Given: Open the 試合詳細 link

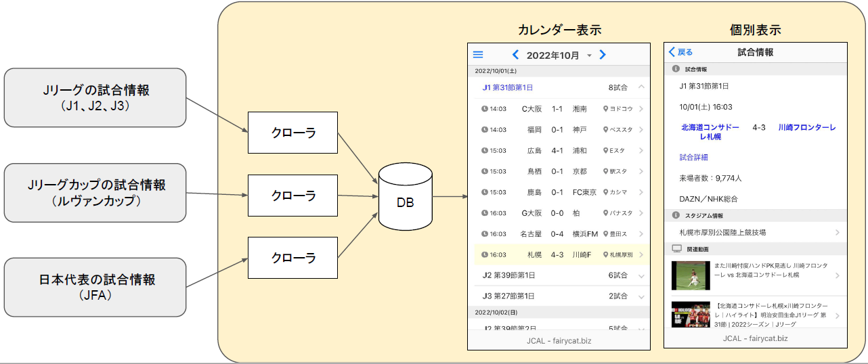Looking at the screenshot, I should click(693, 157).
